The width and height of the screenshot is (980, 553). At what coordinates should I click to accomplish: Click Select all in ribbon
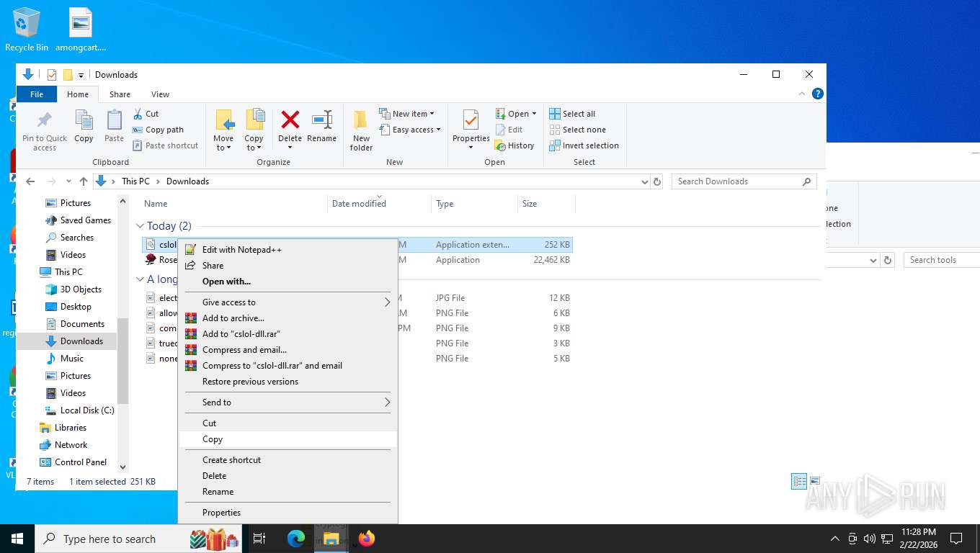tap(572, 114)
